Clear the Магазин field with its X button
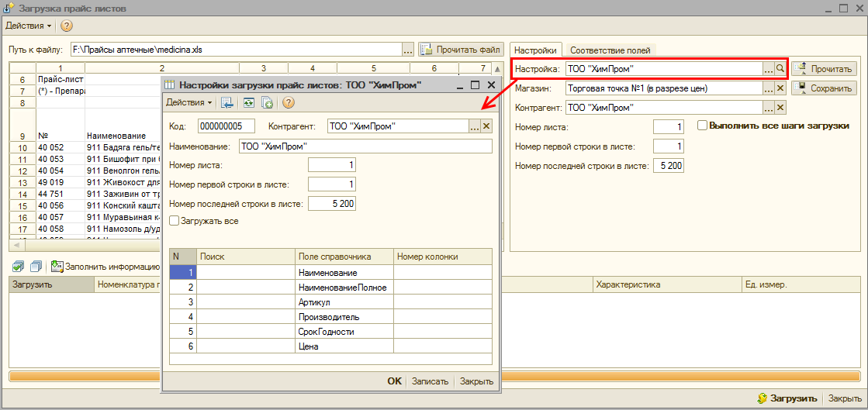 click(780, 88)
